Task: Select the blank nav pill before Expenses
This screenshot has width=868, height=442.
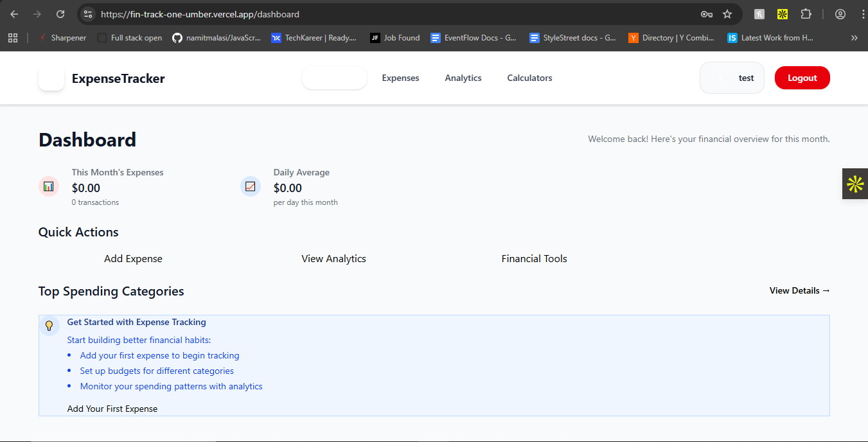Action: [334, 78]
